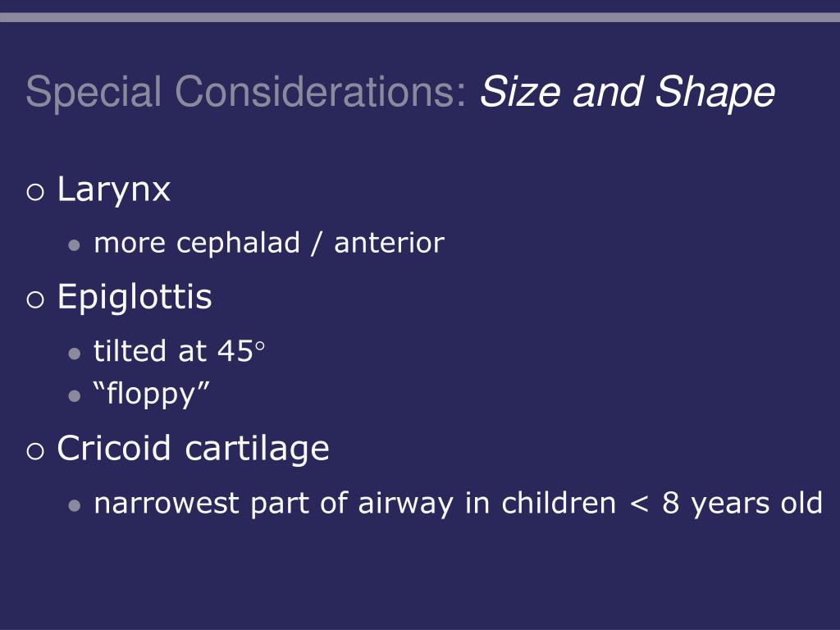Click the 'narrowest part of airway' text
Screen dimensions: 840x630
274,504
